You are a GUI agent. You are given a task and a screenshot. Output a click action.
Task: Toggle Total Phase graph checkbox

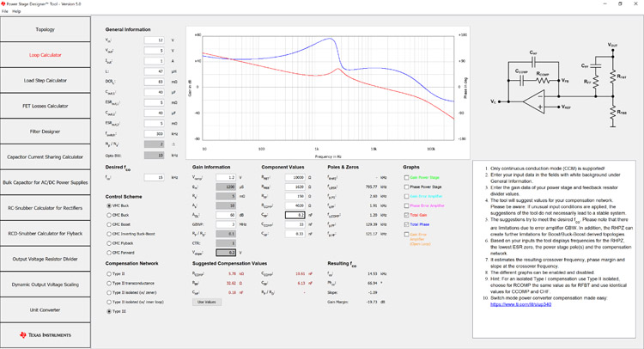coord(407,225)
